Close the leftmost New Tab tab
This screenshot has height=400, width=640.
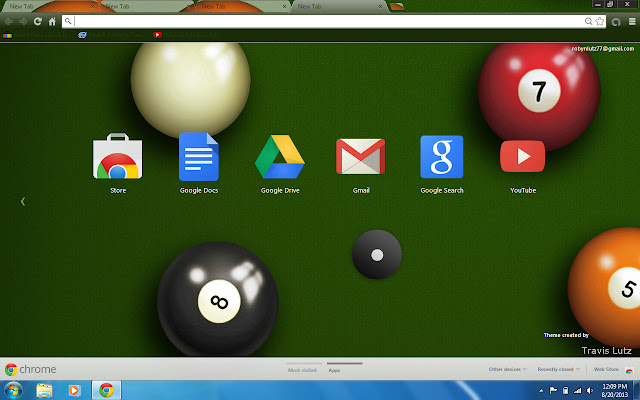point(92,7)
